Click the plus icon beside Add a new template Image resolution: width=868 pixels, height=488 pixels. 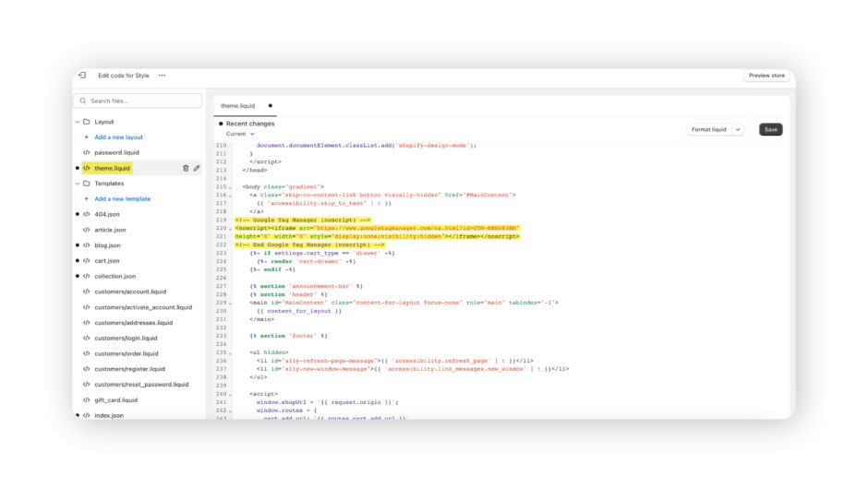(87, 199)
